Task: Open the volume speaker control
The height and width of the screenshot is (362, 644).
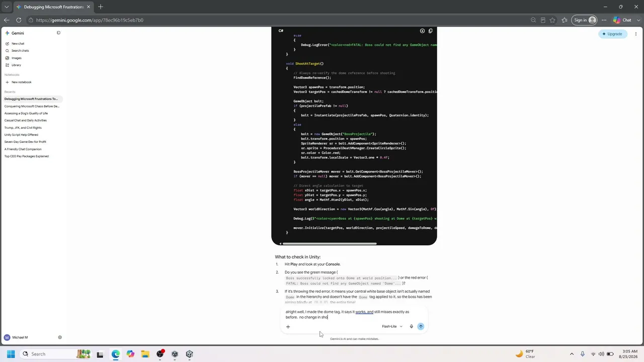Action: pyautogui.click(x=601, y=354)
